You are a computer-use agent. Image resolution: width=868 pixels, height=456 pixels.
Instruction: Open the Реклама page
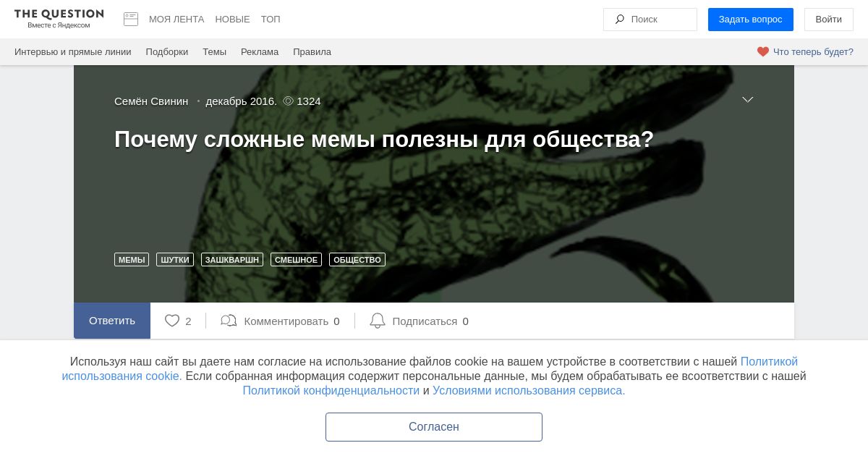click(x=260, y=52)
